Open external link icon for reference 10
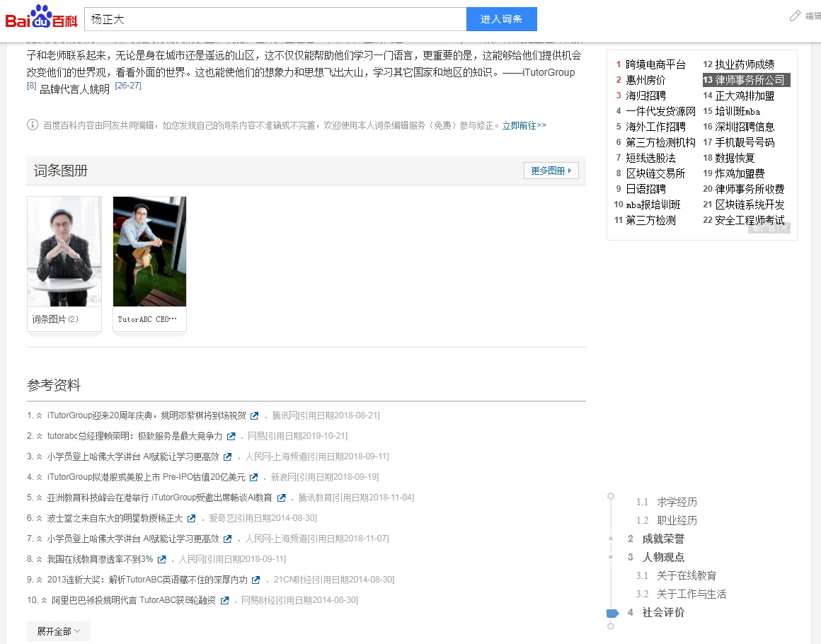821x644 pixels. click(224, 600)
